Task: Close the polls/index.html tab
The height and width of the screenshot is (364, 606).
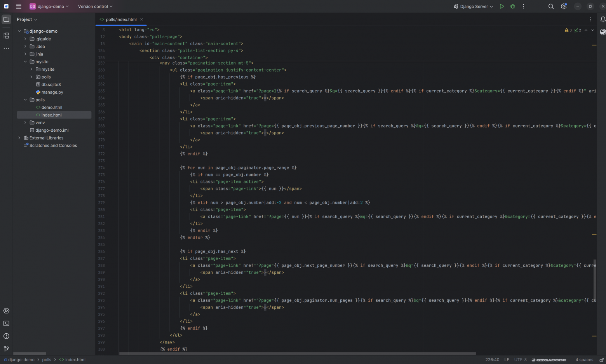Action: coord(142,19)
